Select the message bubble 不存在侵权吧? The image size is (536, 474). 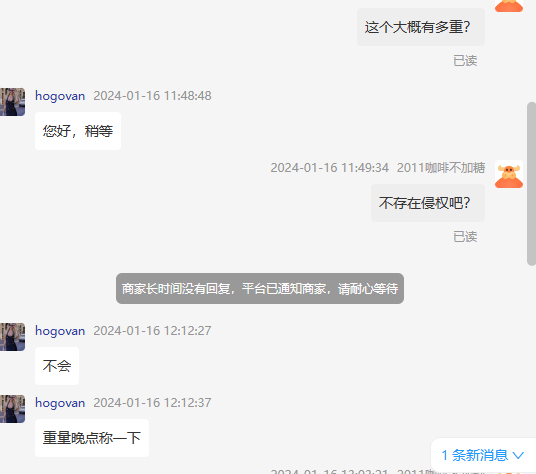pyautogui.click(x=428, y=203)
